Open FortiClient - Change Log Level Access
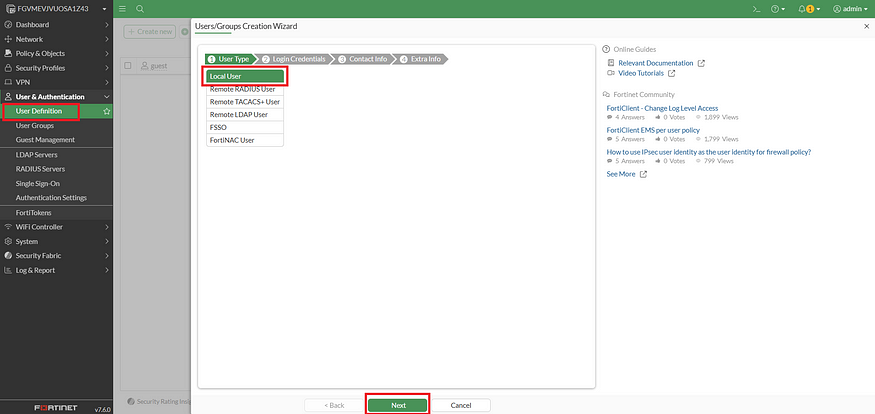This screenshot has height=414, width=875. tap(662, 108)
